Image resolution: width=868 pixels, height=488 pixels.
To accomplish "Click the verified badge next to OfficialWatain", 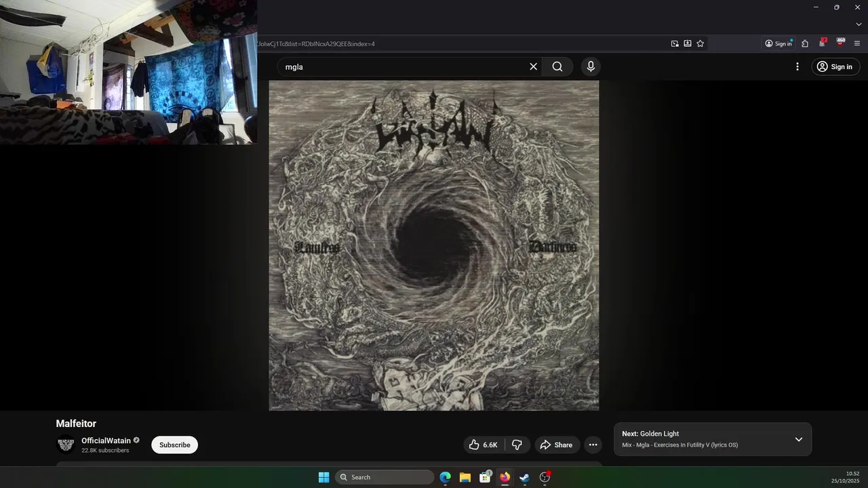I will 136,441.
